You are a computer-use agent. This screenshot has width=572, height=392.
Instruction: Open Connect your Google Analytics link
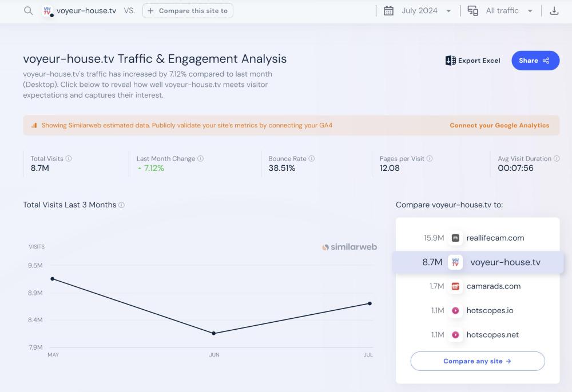click(499, 125)
